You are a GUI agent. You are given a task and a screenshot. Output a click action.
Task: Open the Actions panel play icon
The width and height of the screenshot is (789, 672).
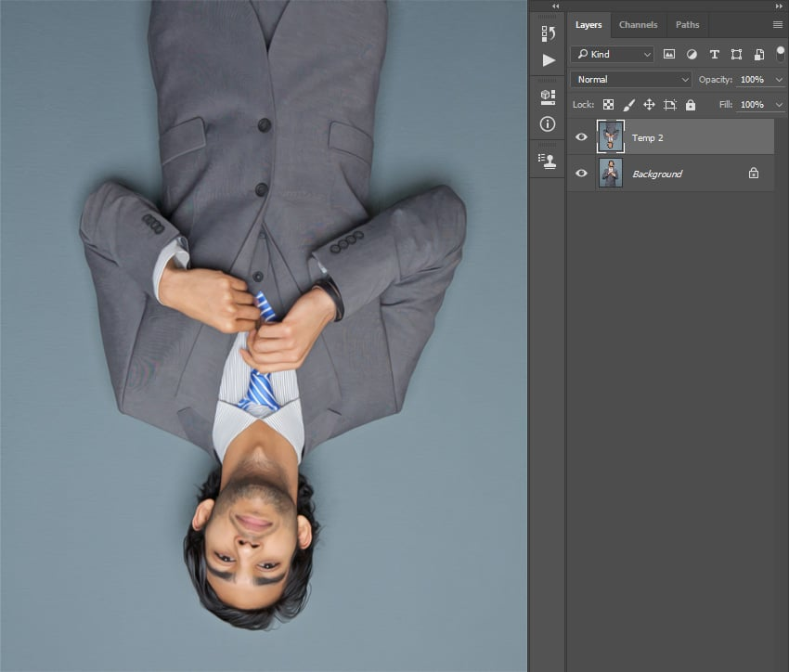549,60
